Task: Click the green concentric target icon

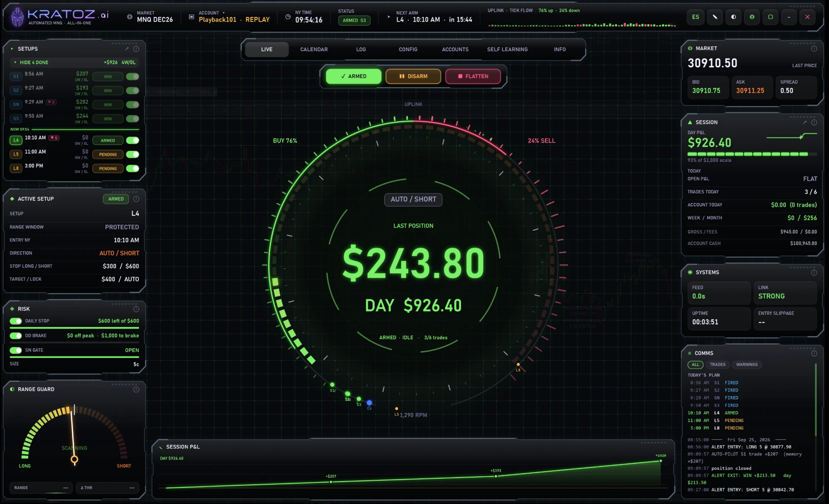Action: pos(752,17)
